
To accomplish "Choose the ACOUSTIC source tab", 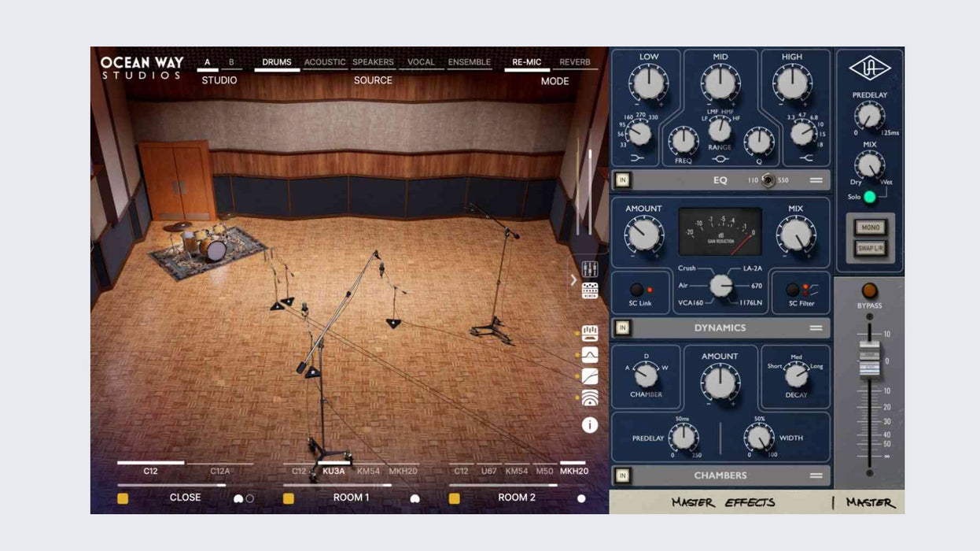I will point(325,62).
